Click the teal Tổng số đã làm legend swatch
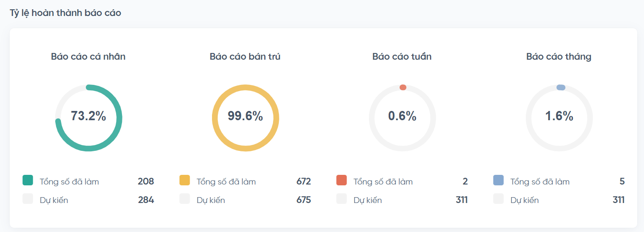 coord(28,180)
